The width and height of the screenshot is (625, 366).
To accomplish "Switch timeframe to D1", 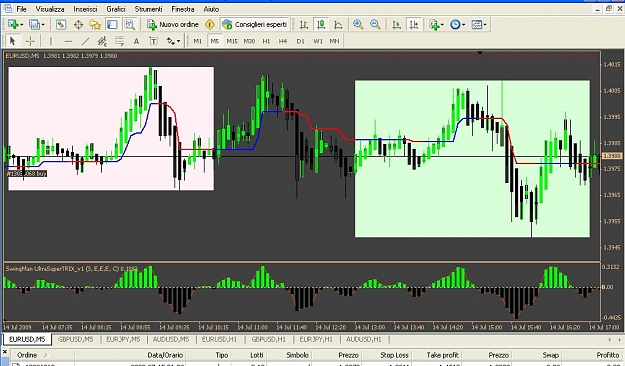I will point(300,41).
